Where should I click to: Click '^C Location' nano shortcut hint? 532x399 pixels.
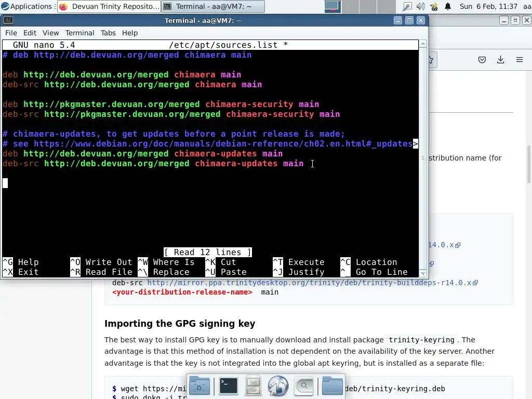(369, 262)
